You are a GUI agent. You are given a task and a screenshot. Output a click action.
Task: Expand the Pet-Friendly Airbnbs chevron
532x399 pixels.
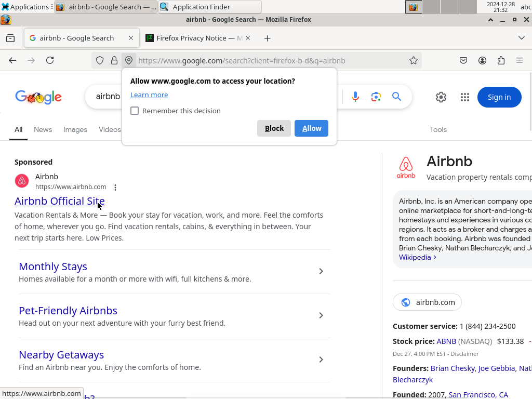click(x=321, y=315)
